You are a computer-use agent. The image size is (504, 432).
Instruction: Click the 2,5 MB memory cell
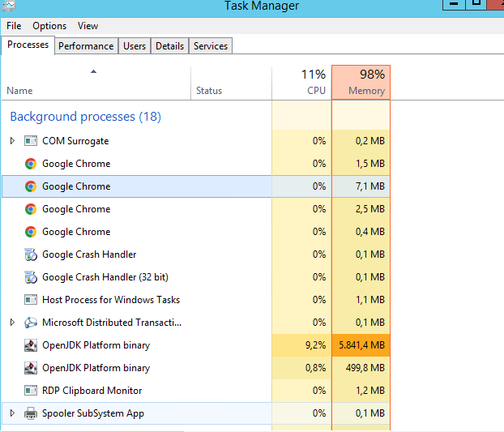(361, 209)
